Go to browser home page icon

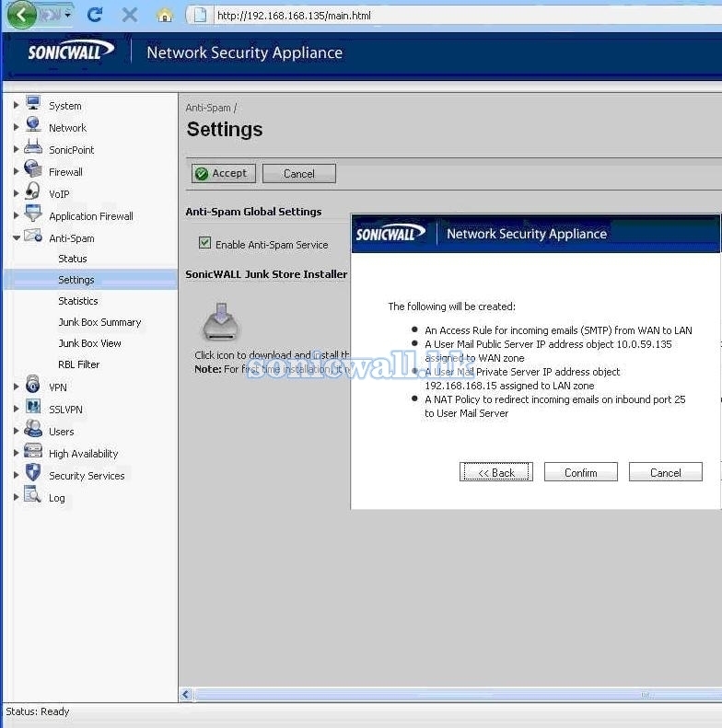[x=165, y=16]
